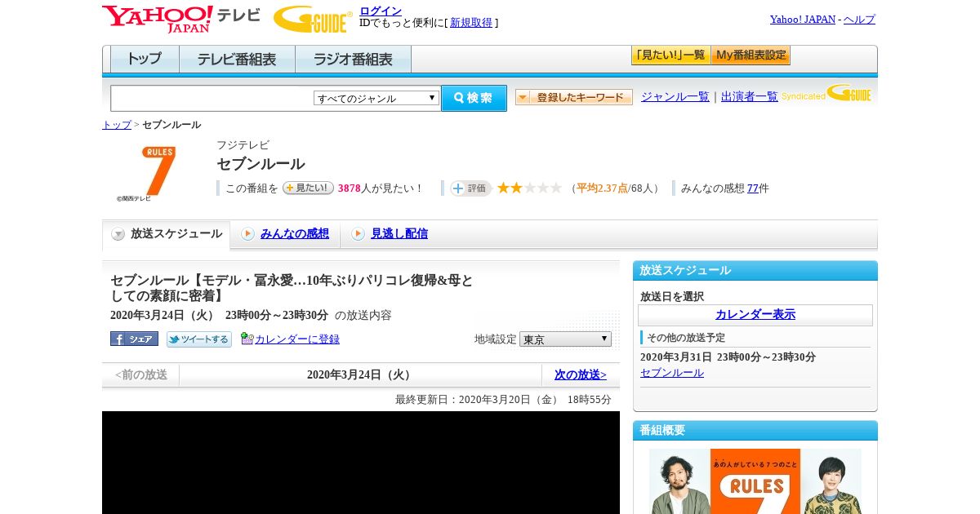
Task: Click the black video player area
Action: point(361,463)
